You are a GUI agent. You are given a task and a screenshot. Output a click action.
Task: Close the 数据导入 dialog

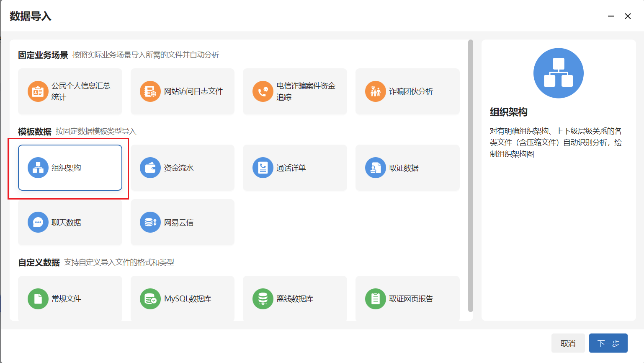628,16
